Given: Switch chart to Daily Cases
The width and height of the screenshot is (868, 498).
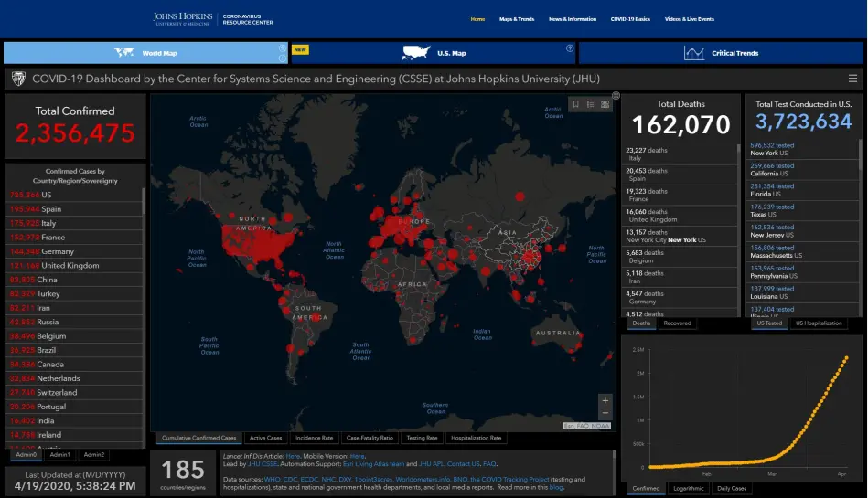Looking at the screenshot, I should pos(732,489).
